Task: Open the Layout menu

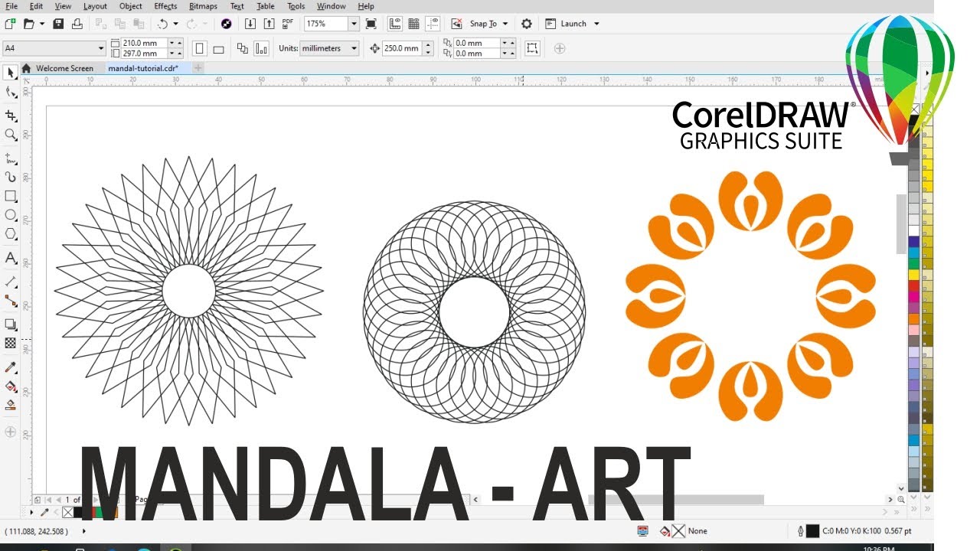Action: point(95,6)
